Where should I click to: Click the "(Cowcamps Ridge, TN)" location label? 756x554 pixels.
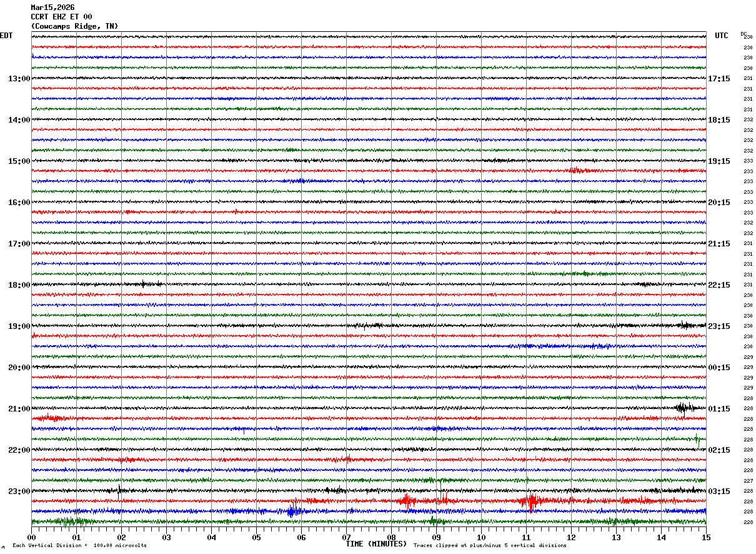coord(74,26)
